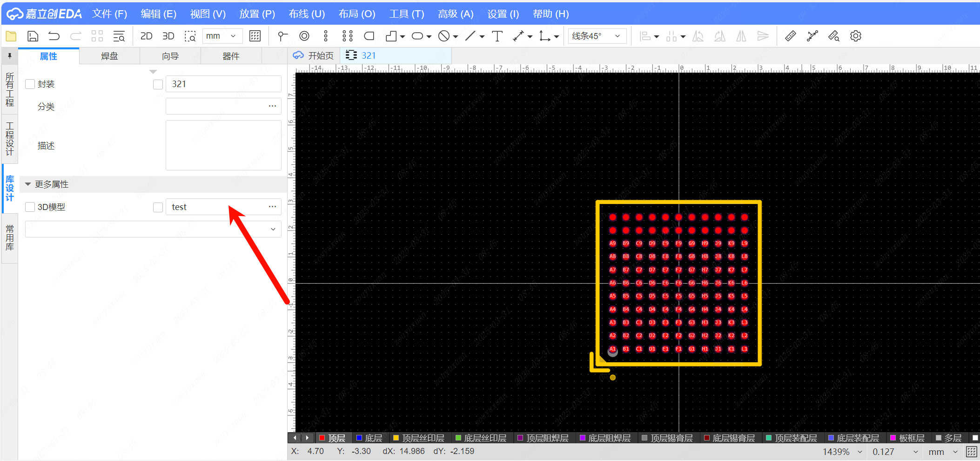Click the open folder icon
Image resolution: width=980 pixels, height=461 pixels.
11,36
